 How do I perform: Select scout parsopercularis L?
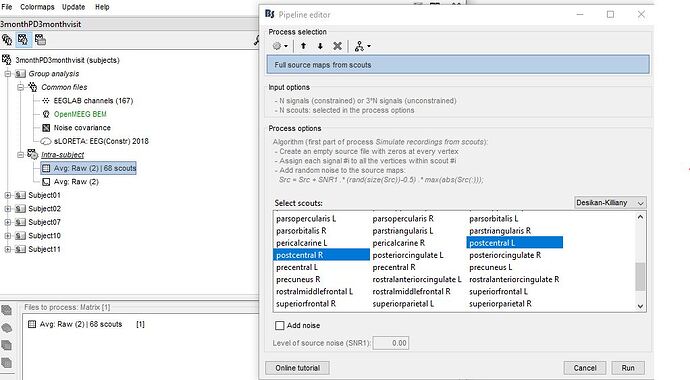pos(306,219)
